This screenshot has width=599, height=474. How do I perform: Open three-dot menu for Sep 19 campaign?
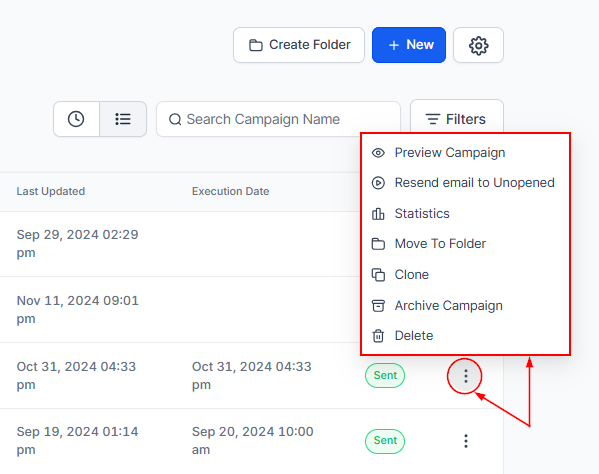click(466, 441)
